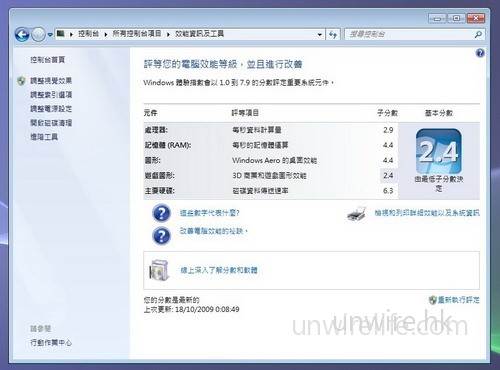500x370 pixels.
Task: Open 進階工具 in the sidebar
Action: [44, 137]
